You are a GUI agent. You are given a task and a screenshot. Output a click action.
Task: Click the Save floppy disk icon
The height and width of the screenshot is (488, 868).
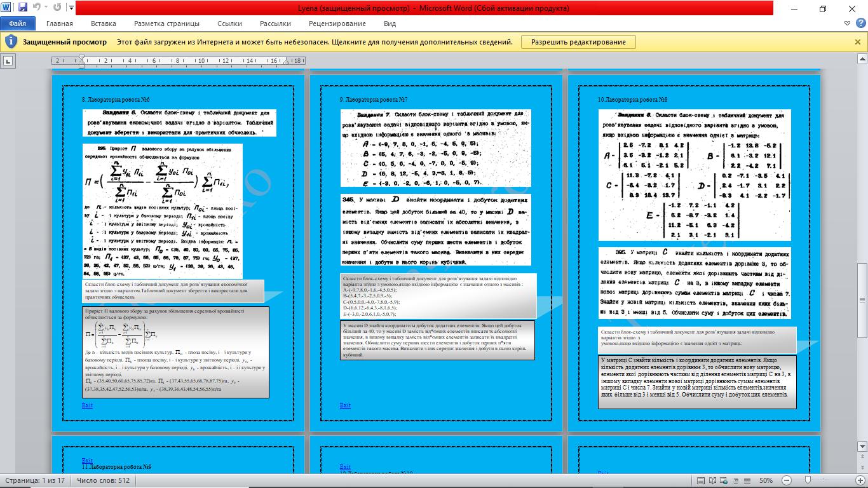coord(23,8)
